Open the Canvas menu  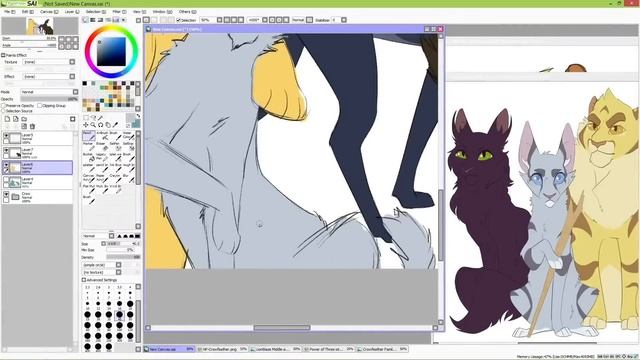[x=49, y=12]
